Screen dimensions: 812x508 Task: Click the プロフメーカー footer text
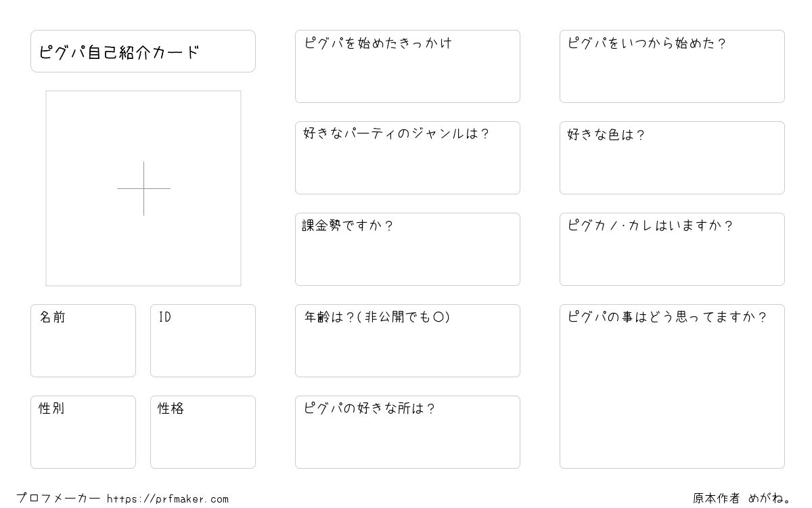pyautogui.click(x=58, y=499)
